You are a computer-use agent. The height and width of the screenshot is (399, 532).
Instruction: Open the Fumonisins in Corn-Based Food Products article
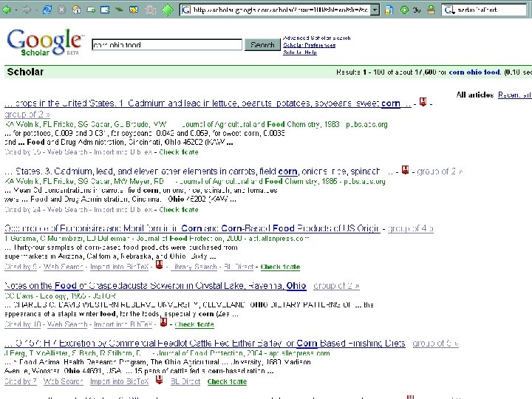click(192, 228)
